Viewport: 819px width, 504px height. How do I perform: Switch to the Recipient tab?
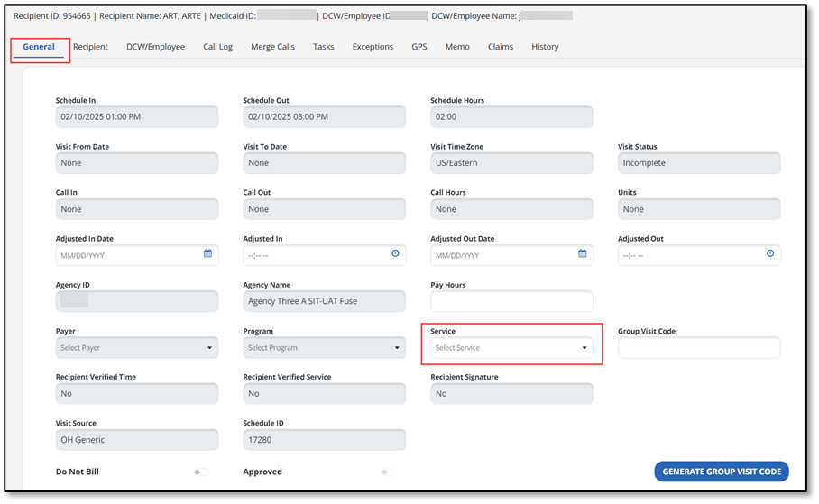pyautogui.click(x=90, y=47)
